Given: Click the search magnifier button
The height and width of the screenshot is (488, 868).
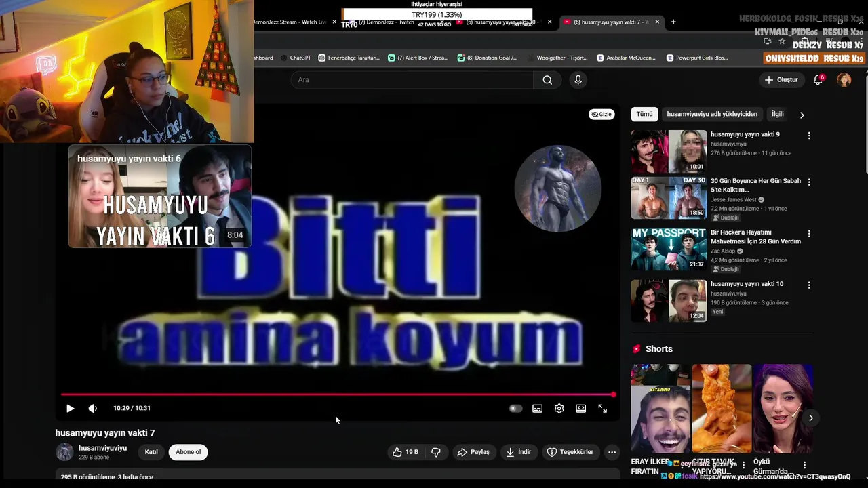Looking at the screenshot, I should (547, 80).
